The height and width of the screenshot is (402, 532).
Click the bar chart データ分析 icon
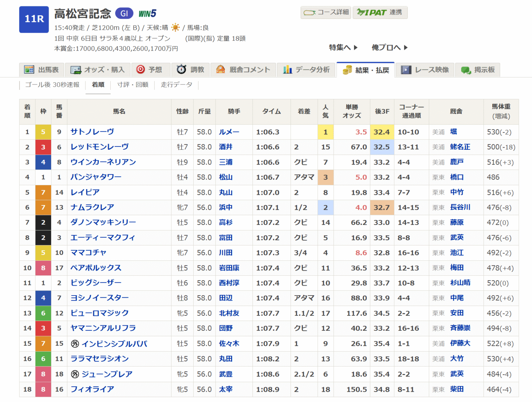(287, 70)
